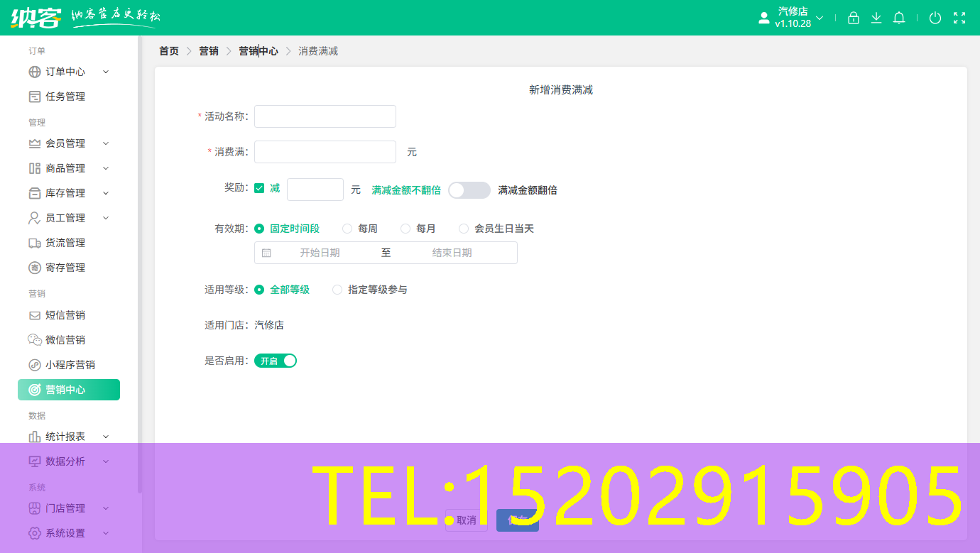Open the 寄存管理 (storage management) sidebar icon

tap(33, 267)
